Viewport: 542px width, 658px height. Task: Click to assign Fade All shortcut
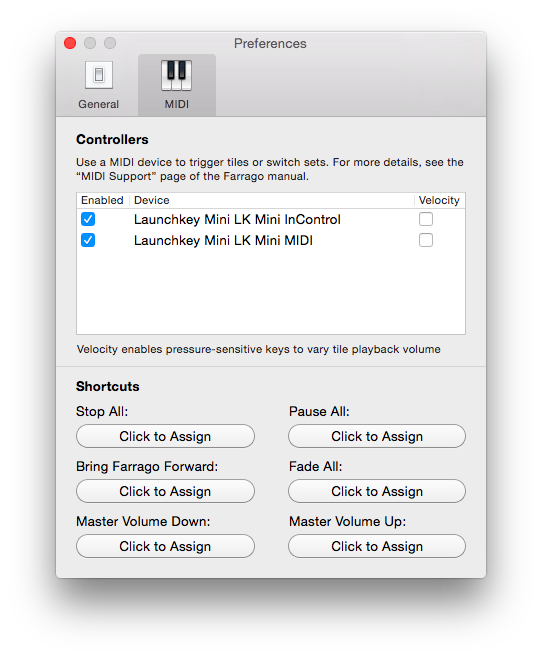coord(377,491)
